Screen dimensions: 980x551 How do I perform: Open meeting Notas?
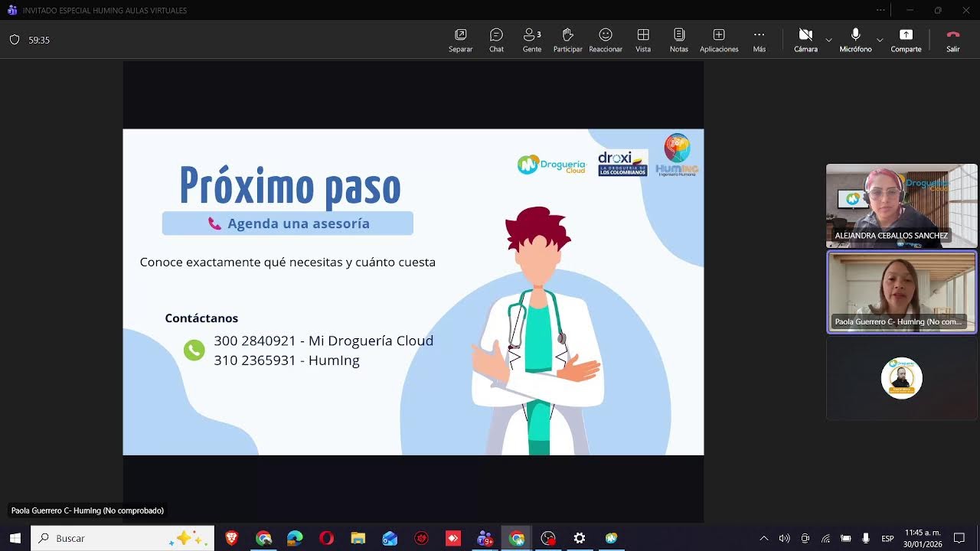tap(679, 41)
